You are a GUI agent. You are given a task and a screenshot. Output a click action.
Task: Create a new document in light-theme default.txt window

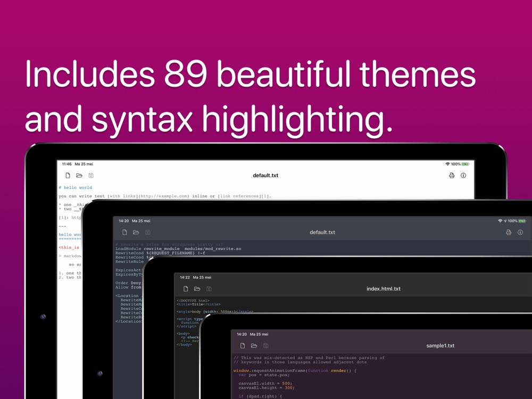[68, 176]
